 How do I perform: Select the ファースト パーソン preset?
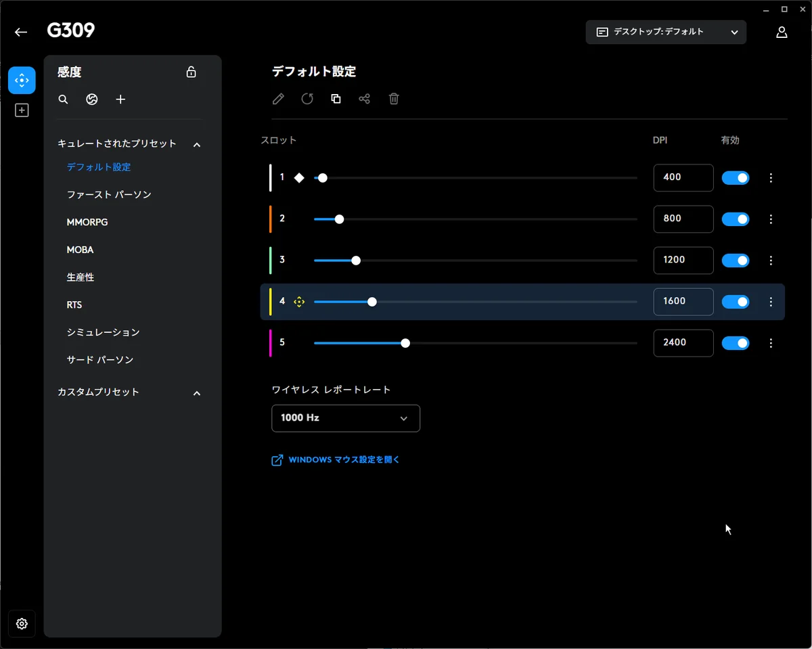tap(109, 194)
